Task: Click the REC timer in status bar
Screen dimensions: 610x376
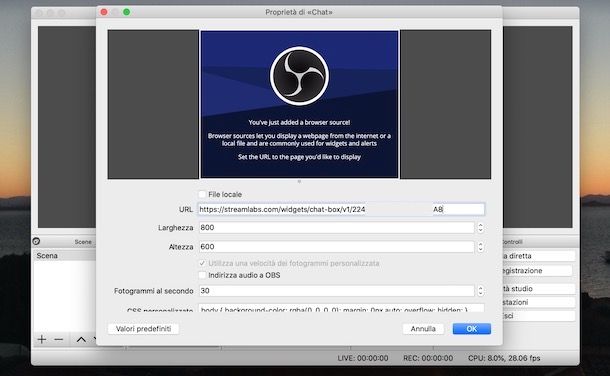Action: point(428,358)
